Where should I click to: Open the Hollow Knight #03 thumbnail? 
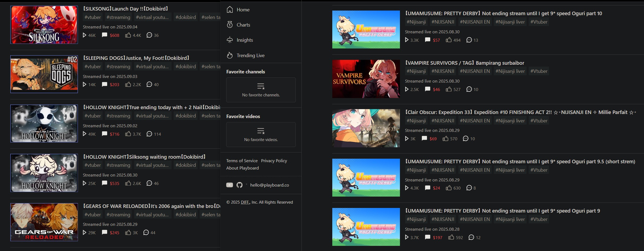44,173
